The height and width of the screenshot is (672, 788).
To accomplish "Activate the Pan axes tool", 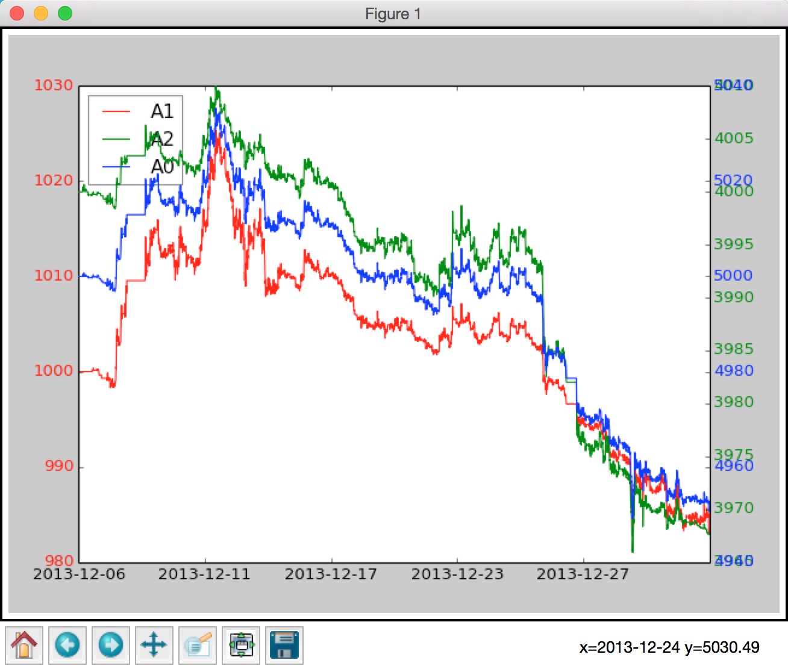I will click(154, 645).
